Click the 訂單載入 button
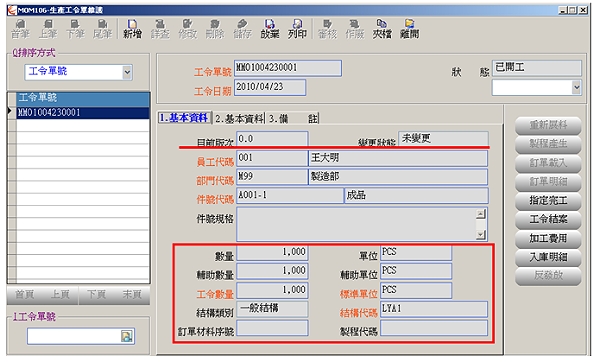600x363 pixels. pyautogui.click(x=548, y=163)
